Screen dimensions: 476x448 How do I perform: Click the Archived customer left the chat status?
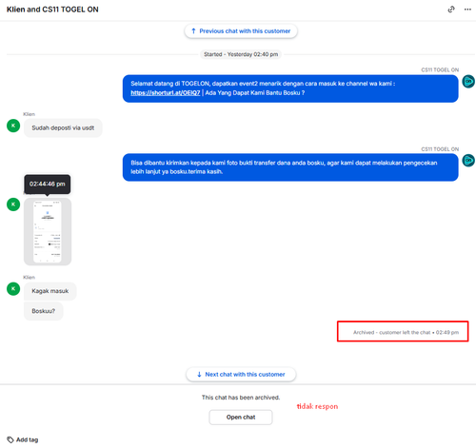coord(406,332)
